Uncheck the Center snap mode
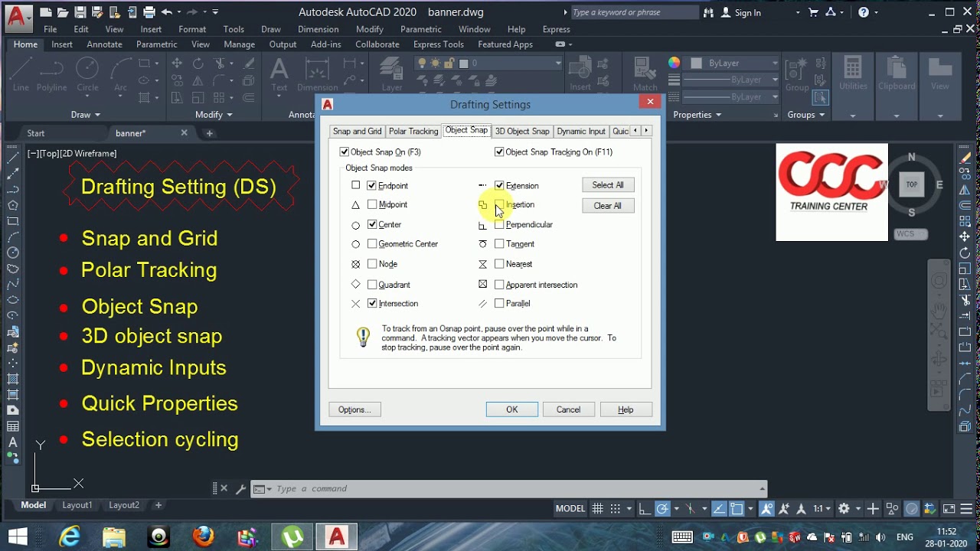The image size is (980, 551). [372, 224]
